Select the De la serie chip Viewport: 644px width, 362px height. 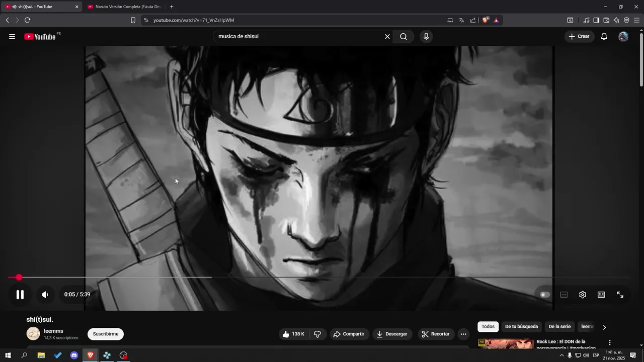click(x=559, y=327)
